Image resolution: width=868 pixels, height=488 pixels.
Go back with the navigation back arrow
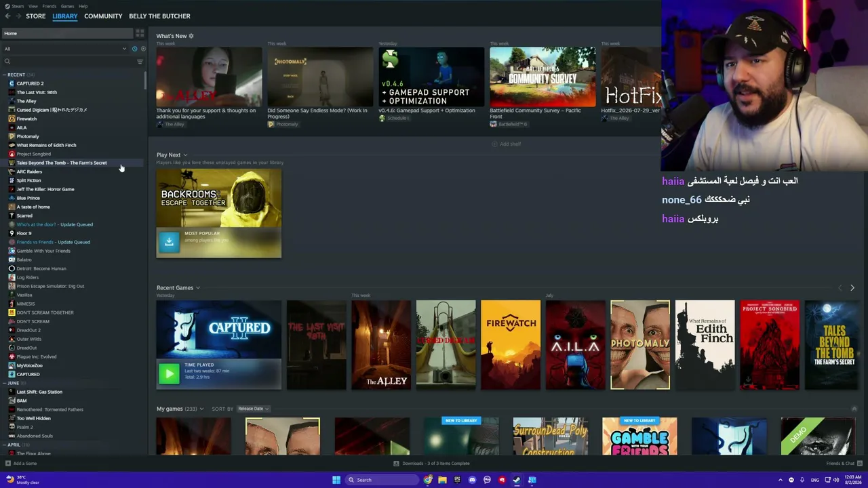[7, 16]
